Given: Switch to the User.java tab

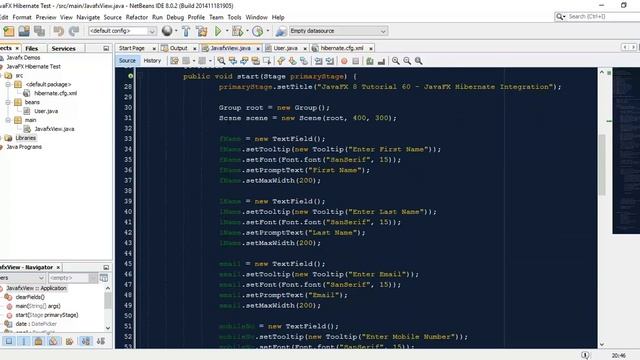Looking at the screenshot, I should (285, 48).
